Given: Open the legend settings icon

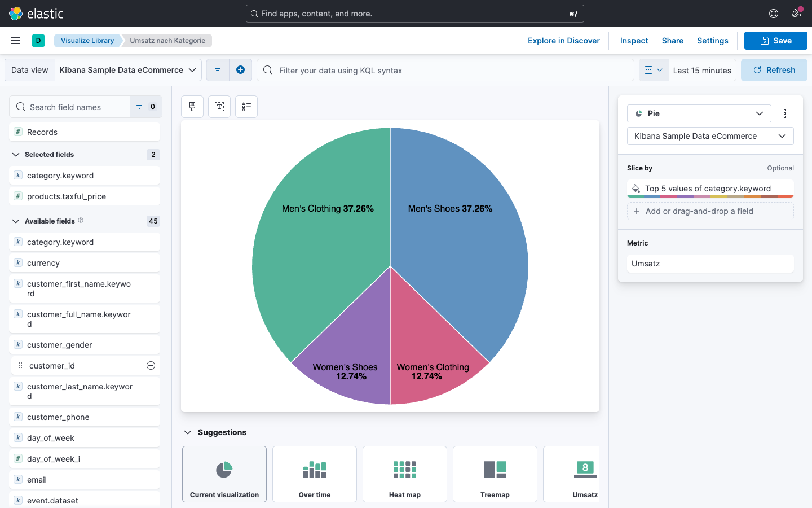Looking at the screenshot, I should tap(246, 107).
